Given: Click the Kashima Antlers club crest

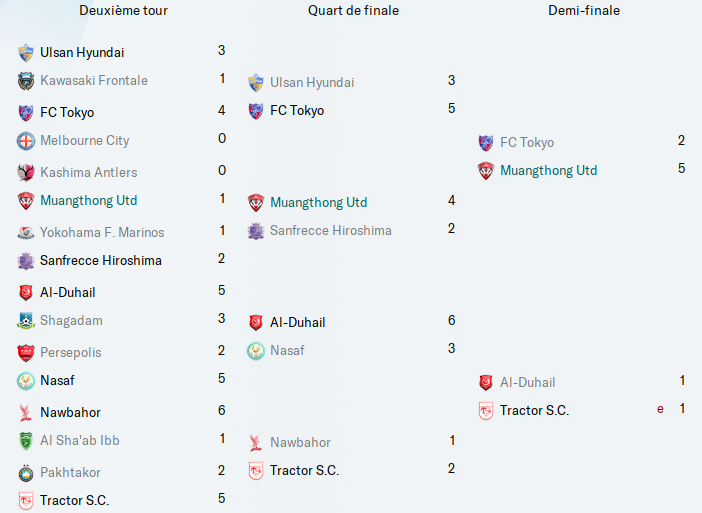Looking at the screenshot, I should pyautogui.click(x=26, y=173).
